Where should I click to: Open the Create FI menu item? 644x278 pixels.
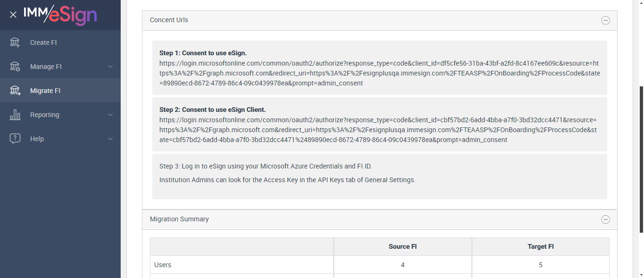43,42
